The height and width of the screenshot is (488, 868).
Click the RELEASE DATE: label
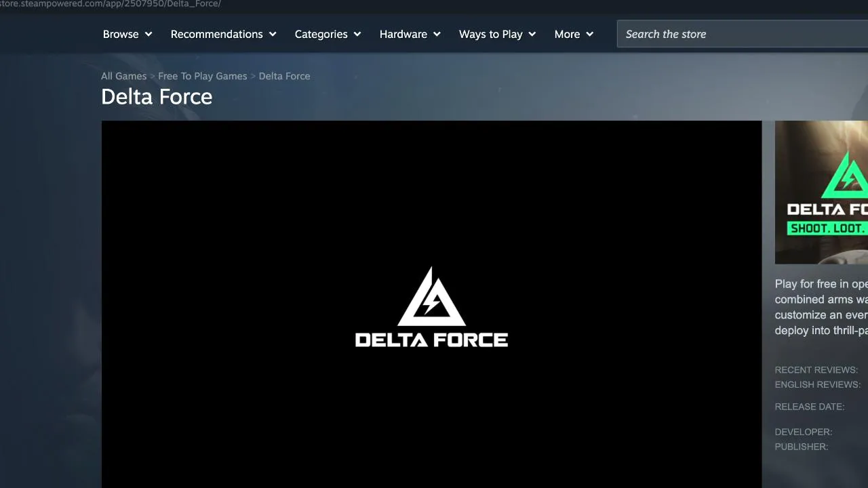(810, 407)
